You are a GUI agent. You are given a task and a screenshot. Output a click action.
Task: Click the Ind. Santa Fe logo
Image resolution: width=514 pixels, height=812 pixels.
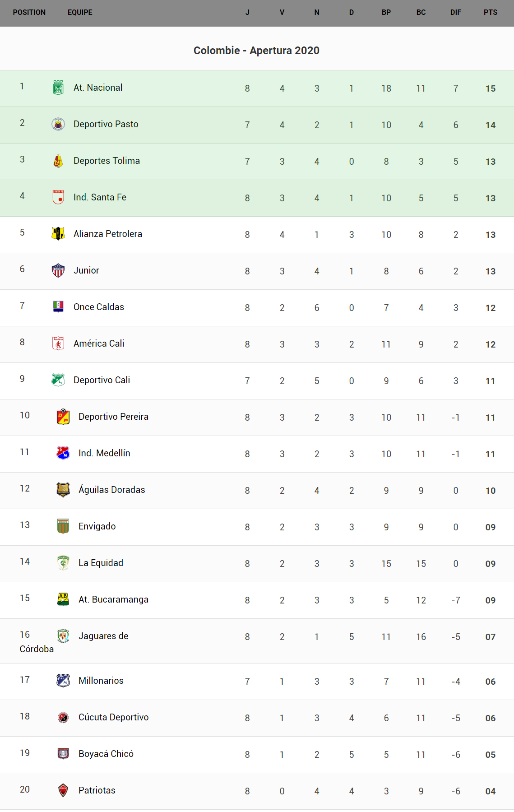click(58, 197)
